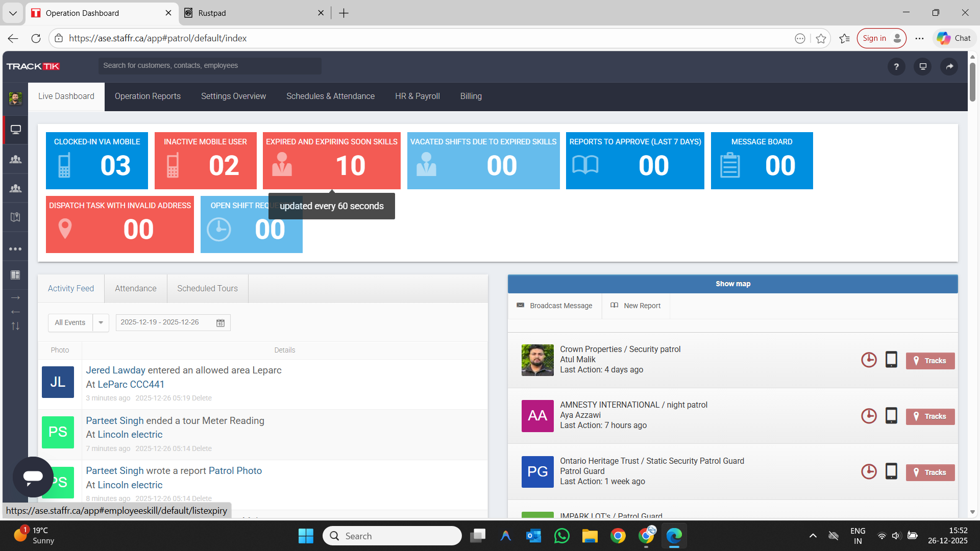The image size is (980, 551).
Task: Open the map book icon in left sidebar
Action: (15, 217)
